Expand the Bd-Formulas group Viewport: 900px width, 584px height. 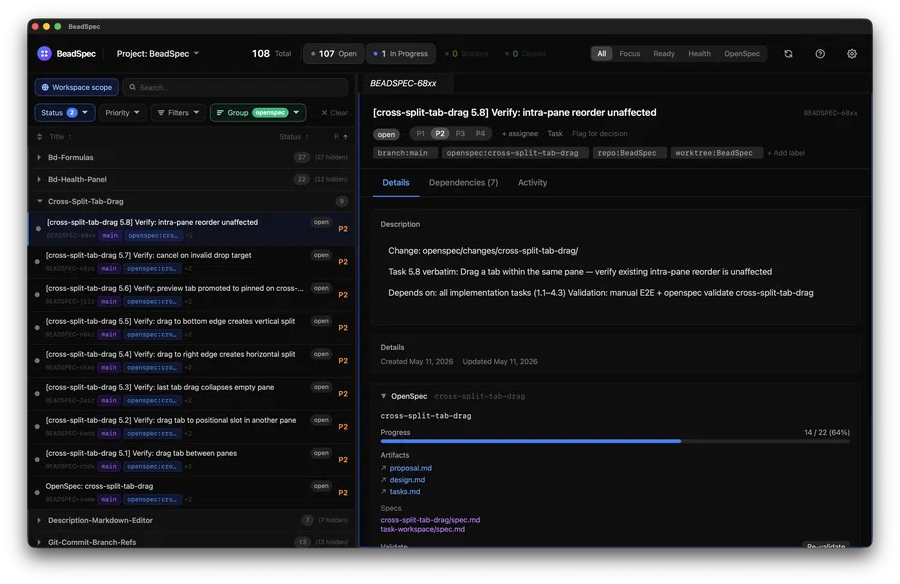[x=39, y=157]
